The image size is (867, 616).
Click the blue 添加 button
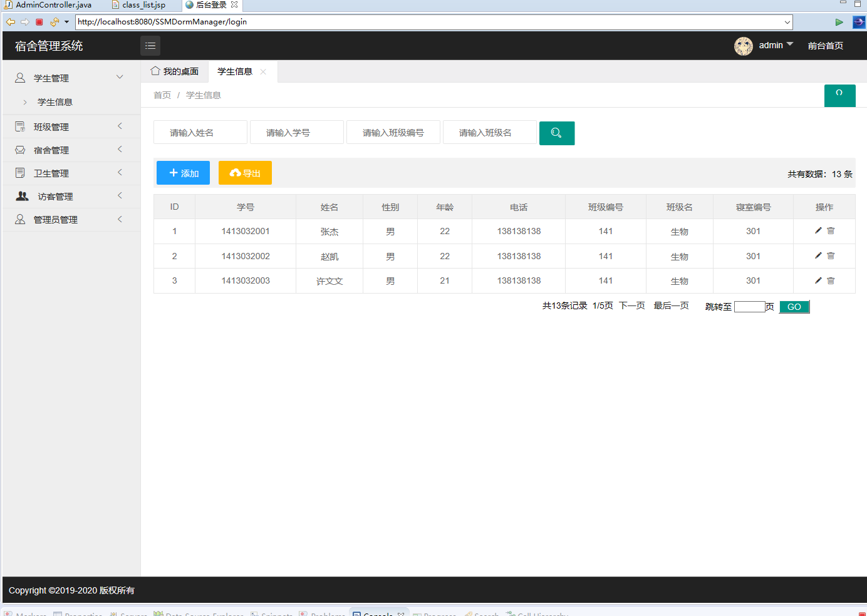click(182, 173)
